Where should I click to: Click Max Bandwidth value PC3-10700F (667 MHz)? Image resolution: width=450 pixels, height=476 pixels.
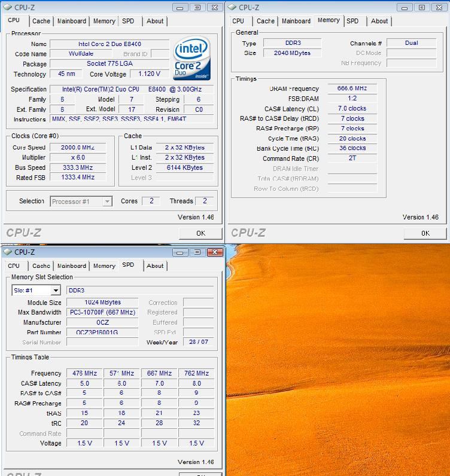(x=102, y=312)
